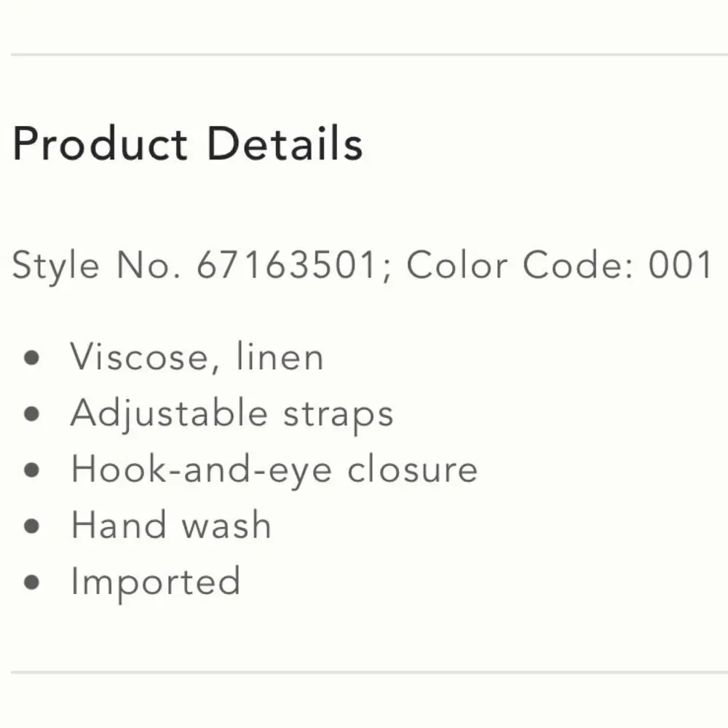Select the Hook-and-eye closure item

pyautogui.click(x=274, y=470)
